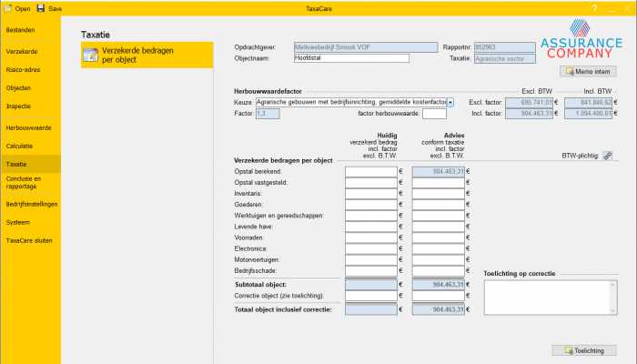The height and width of the screenshot is (364, 637).
Task: Click Advies field for Opstal vastgesteld
Action: [438, 182]
